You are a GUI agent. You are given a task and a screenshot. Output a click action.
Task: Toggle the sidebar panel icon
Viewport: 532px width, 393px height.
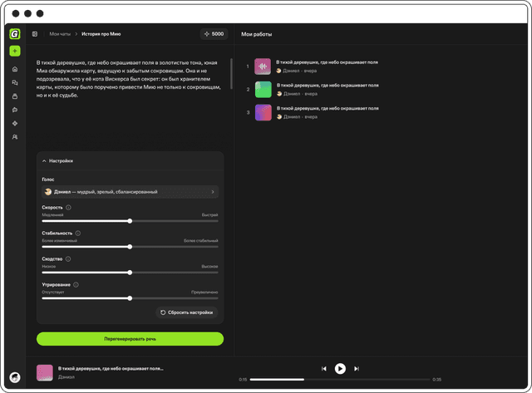35,34
